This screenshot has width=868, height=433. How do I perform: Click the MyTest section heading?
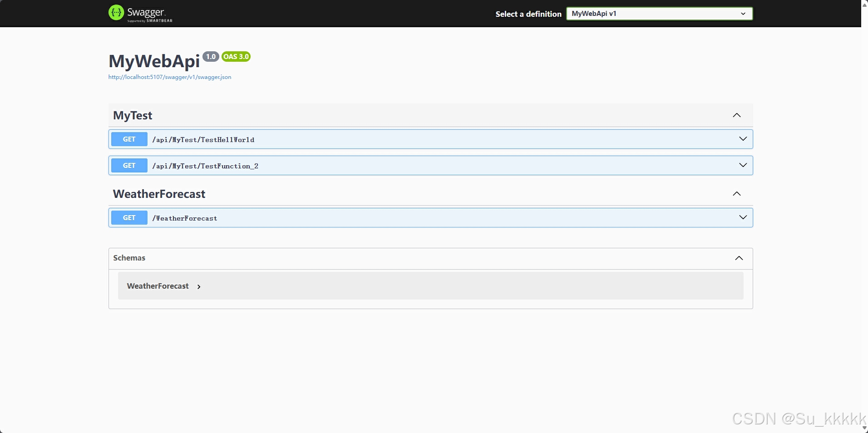coord(133,115)
